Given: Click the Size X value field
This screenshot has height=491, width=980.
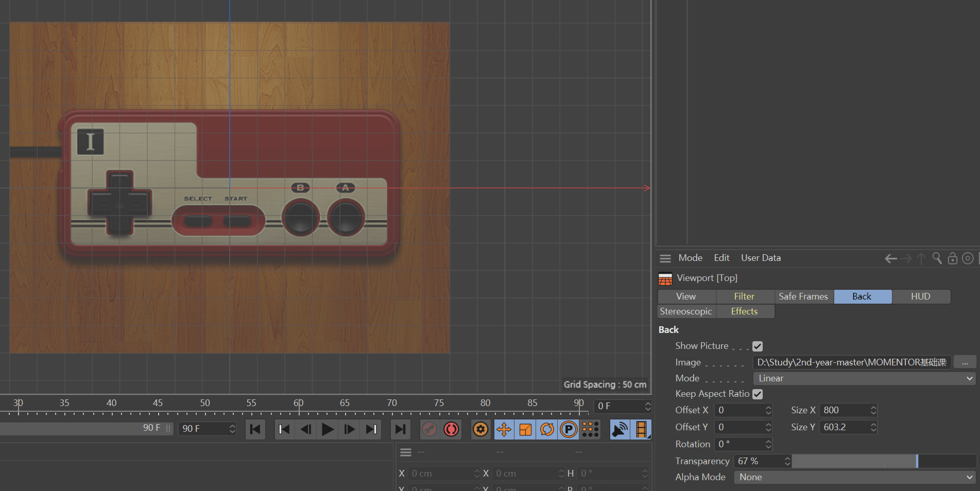Looking at the screenshot, I should [845, 410].
